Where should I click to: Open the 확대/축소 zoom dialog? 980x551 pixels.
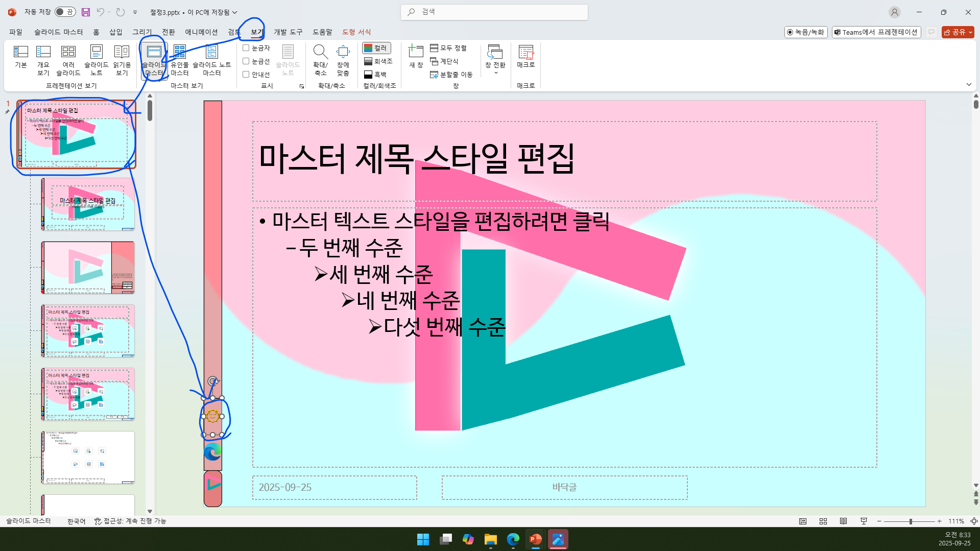[320, 58]
